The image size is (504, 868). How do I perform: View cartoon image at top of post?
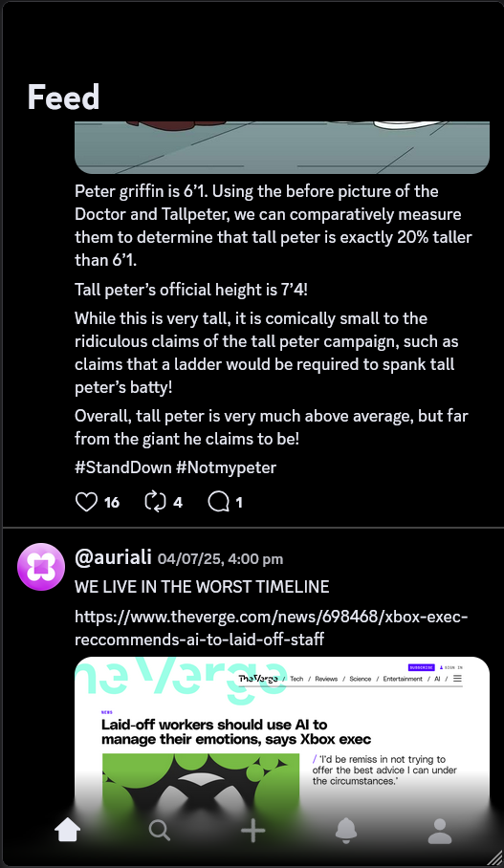(x=282, y=147)
